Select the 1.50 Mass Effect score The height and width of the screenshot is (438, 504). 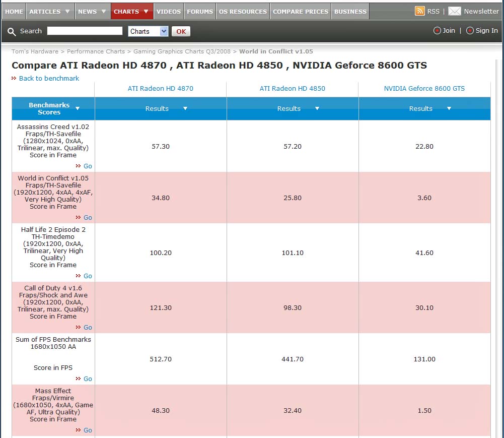(424, 411)
